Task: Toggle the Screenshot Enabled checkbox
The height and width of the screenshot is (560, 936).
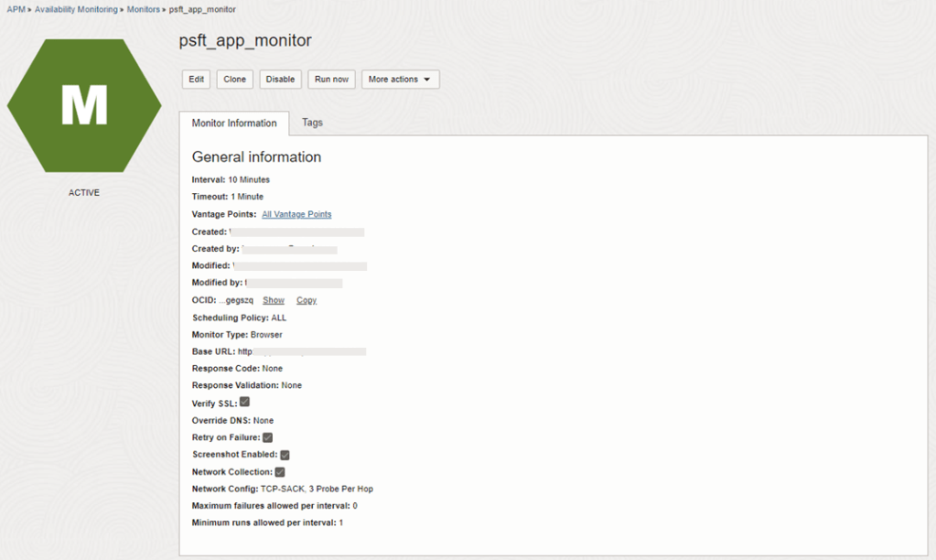Action: (x=285, y=455)
